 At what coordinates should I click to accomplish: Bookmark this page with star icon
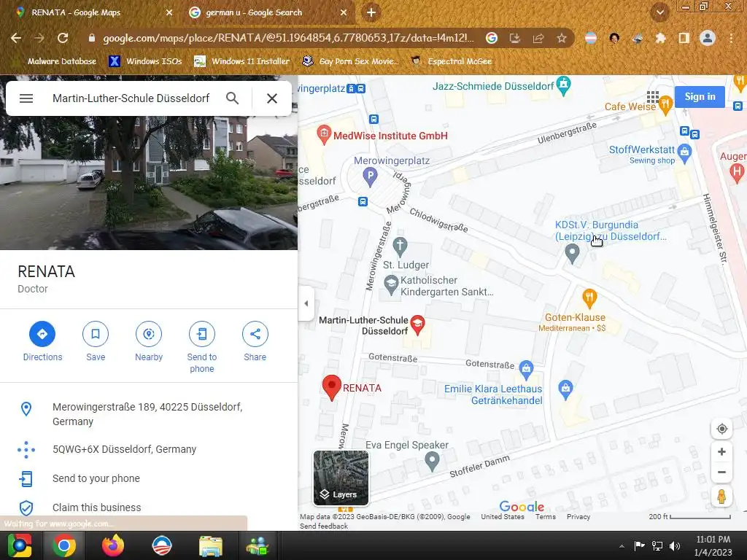(562, 38)
